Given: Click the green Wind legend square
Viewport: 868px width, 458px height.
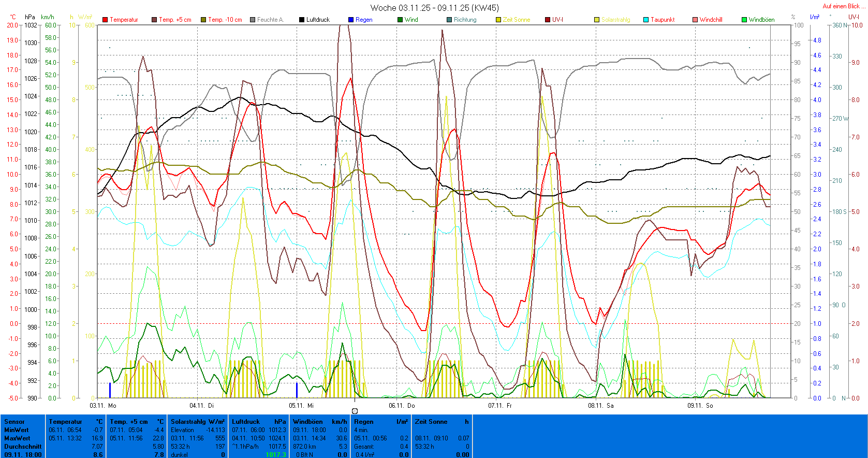Looking at the screenshot, I should 400,20.
